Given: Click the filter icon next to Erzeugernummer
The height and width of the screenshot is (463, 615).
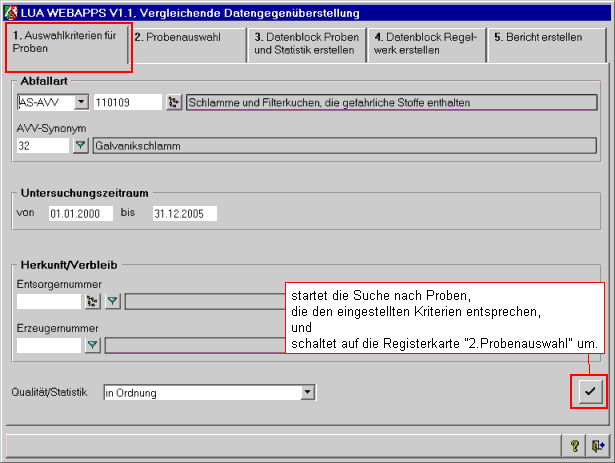Looking at the screenshot, I should click(x=93, y=345).
